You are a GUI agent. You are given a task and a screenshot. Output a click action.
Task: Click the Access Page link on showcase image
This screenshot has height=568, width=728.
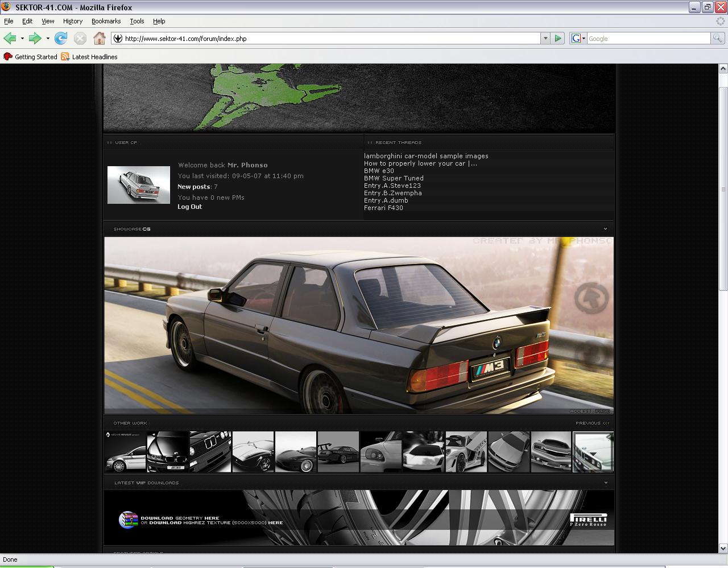pyautogui.click(x=590, y=411)
